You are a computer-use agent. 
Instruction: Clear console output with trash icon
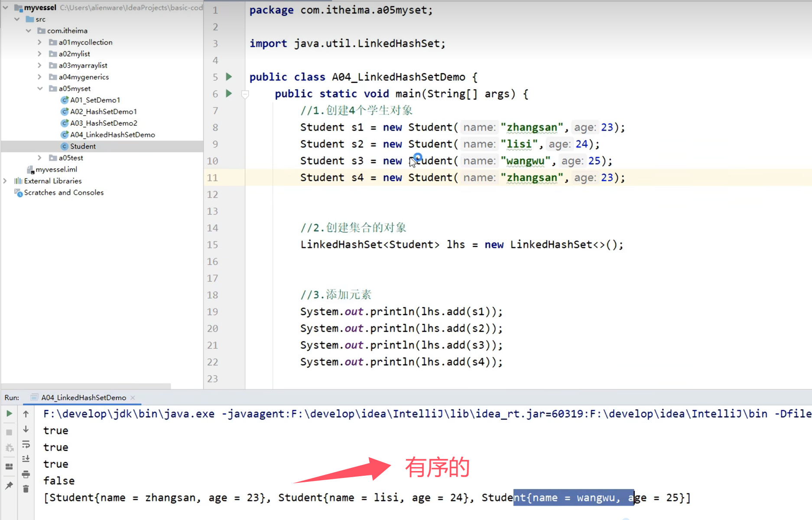click(26, 489)
